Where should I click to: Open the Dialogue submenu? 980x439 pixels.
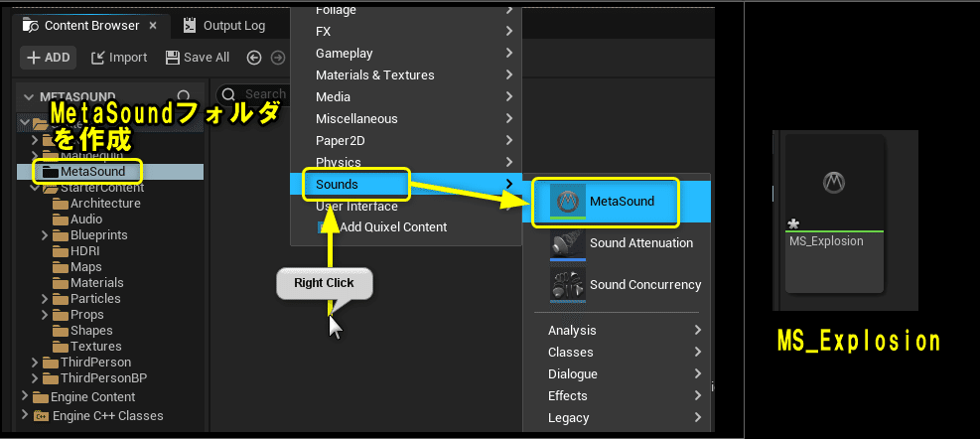click(617, 374)
